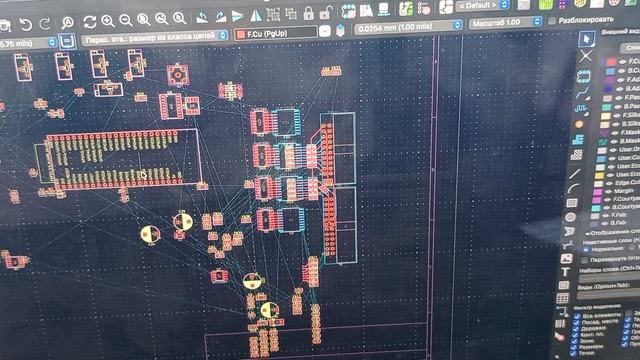640x360 pixels.
Task: Tick the Перевернуть checkbox
Action: click(584, 260)
